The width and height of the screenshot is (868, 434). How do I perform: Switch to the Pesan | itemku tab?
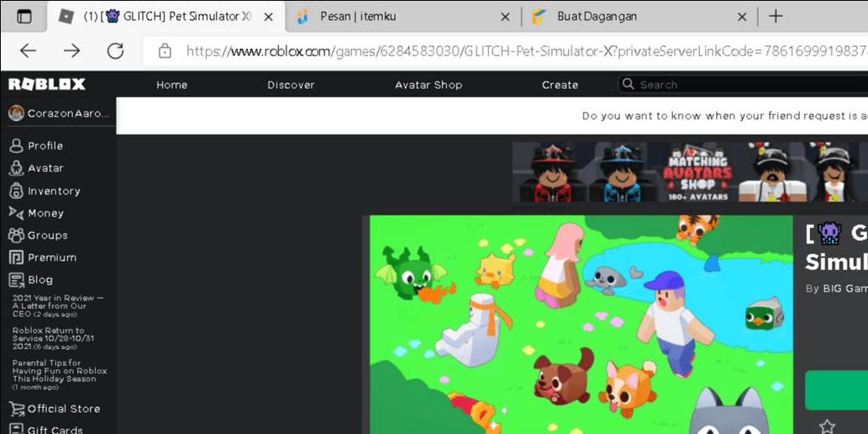coord(402,17)
